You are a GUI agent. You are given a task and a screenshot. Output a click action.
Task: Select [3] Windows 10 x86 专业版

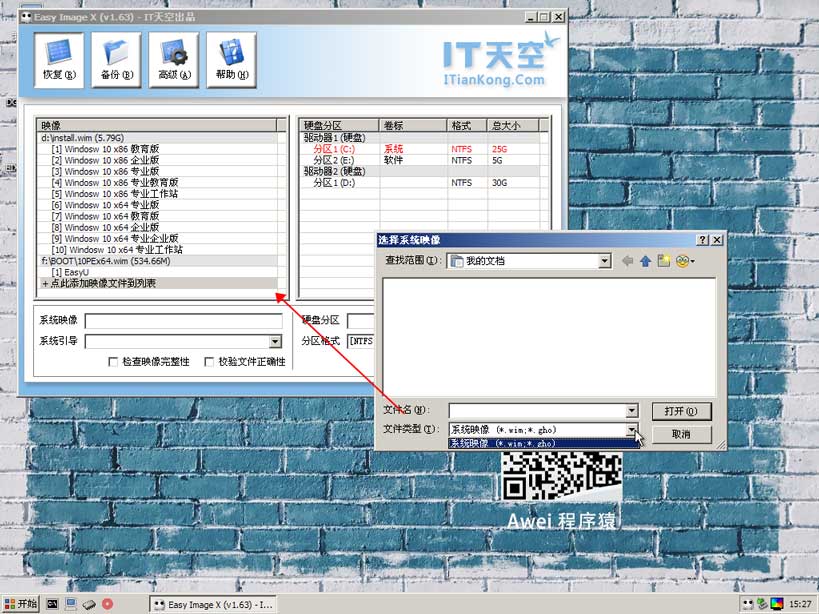point(157,171)
